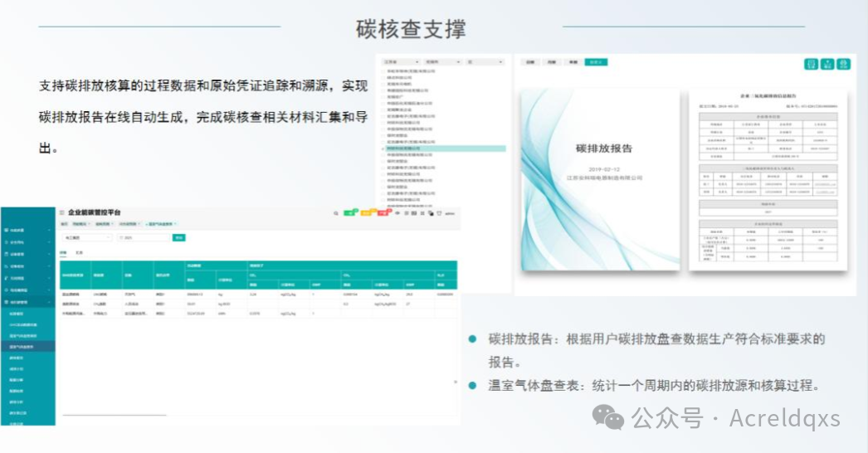Open the green alarm badge in header
Screen dimensions: 868x453
tap(350, 212)
